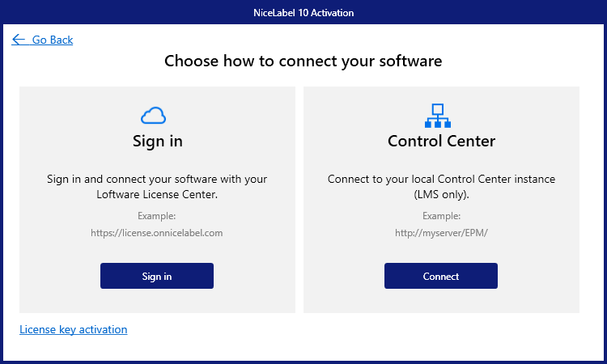Click the example URL https://license.onnicelabel.com
Viewport: 607px width, 364px height.
coord(157,233)
